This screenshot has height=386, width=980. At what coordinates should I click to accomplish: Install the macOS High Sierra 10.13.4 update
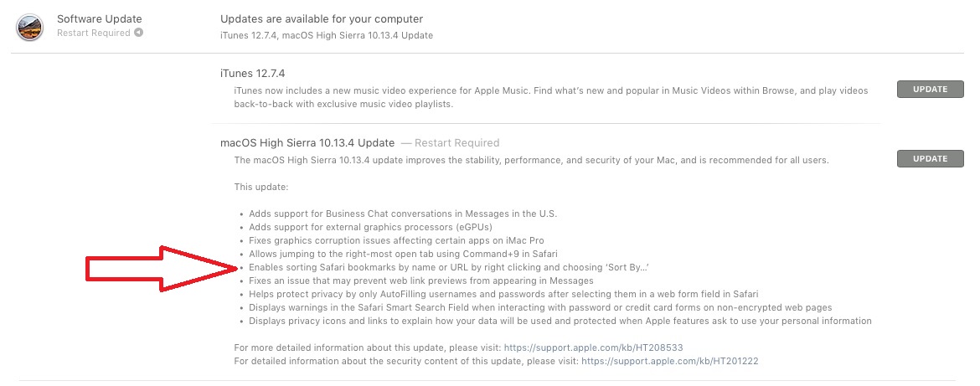pyautogui.click(x=930, y=158)
